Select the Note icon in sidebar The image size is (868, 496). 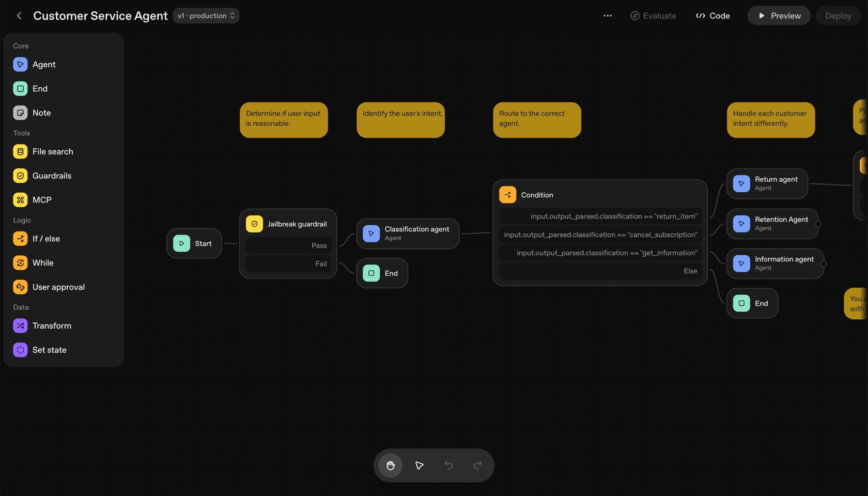coord(20,113)
